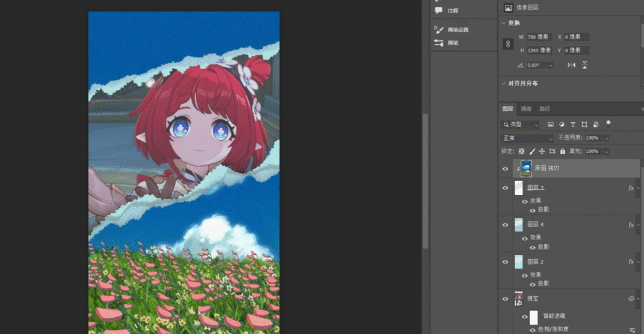Filter layers by smart objects
Screen dimensions: 644x334
point(596,125)
